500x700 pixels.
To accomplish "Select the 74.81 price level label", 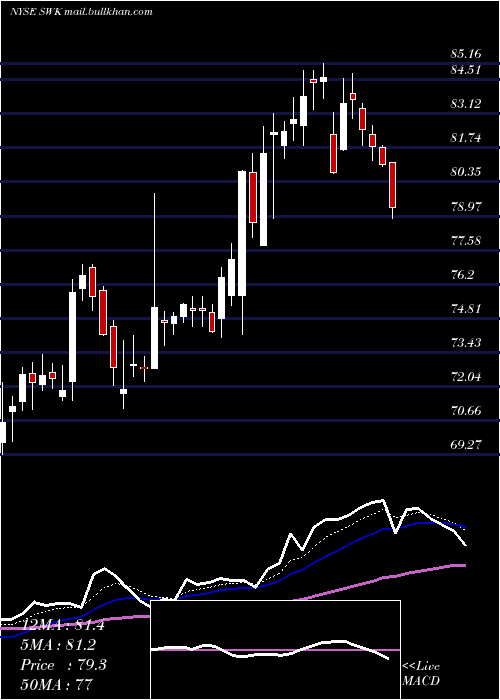I will 466,309.
